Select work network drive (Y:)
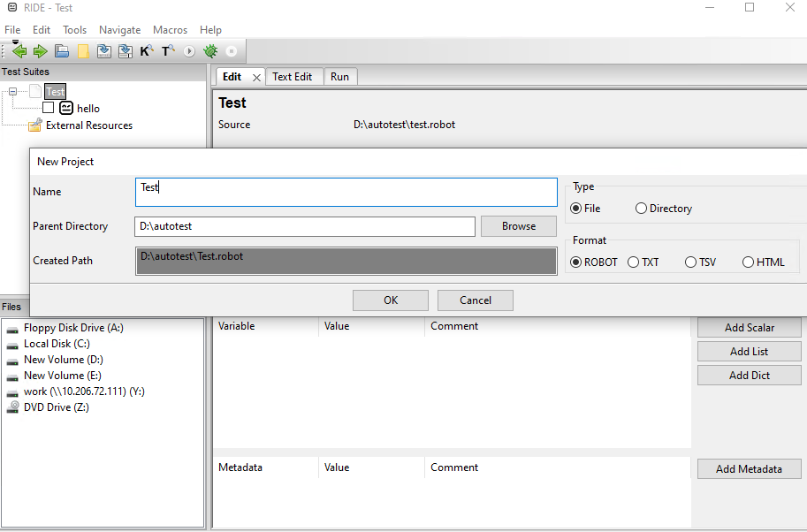The image size is (807, 532). [x=84, y=391]
